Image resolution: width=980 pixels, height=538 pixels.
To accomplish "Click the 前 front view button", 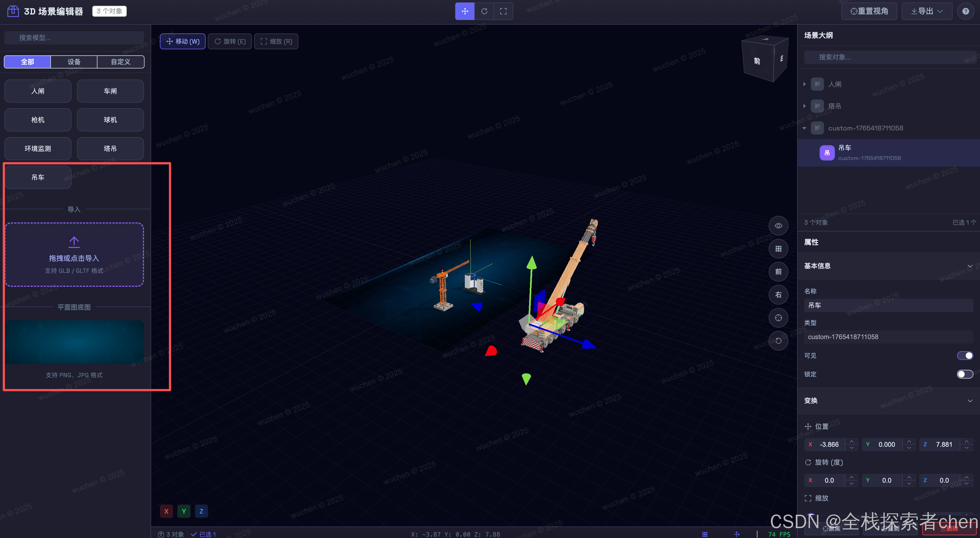I will [x=778, y=271].
